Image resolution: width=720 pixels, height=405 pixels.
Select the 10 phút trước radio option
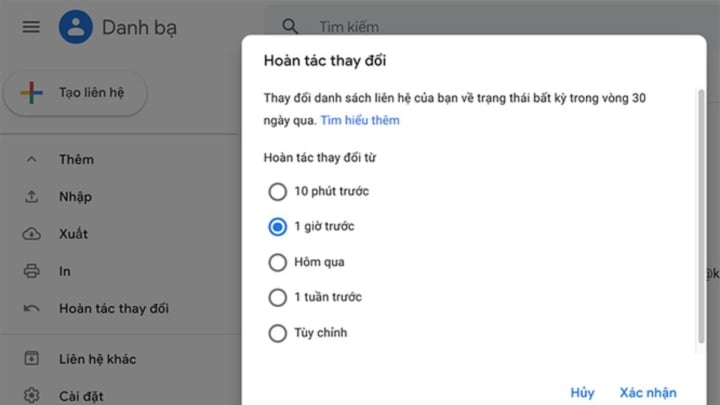tap(277, 191)
